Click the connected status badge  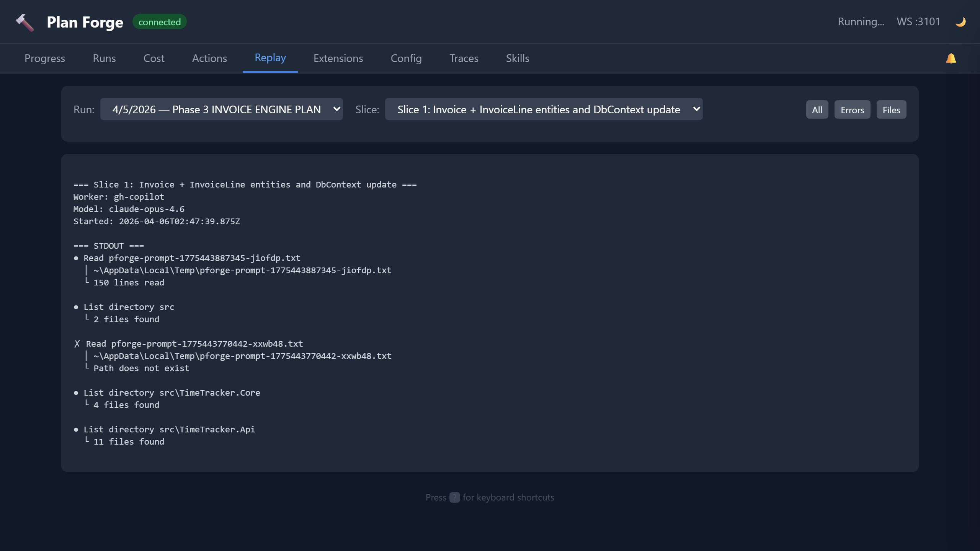pos(159,22)
